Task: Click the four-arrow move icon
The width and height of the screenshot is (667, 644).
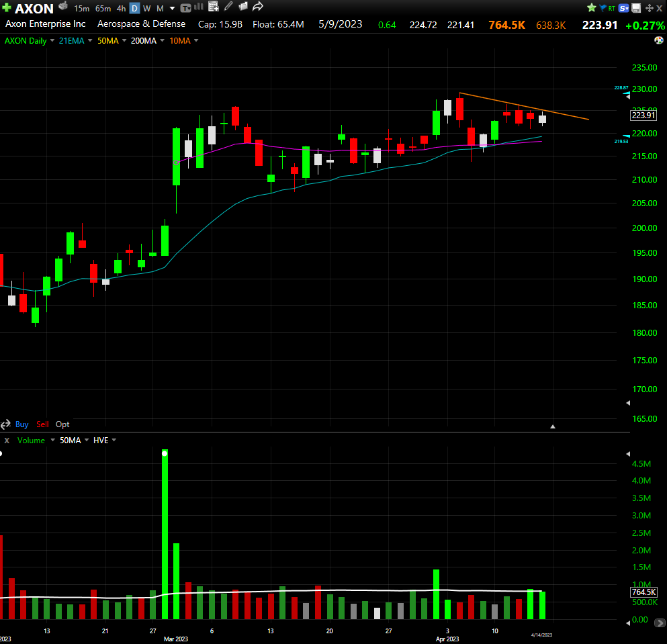Action: pyautogui.click(x=649, y=8)
